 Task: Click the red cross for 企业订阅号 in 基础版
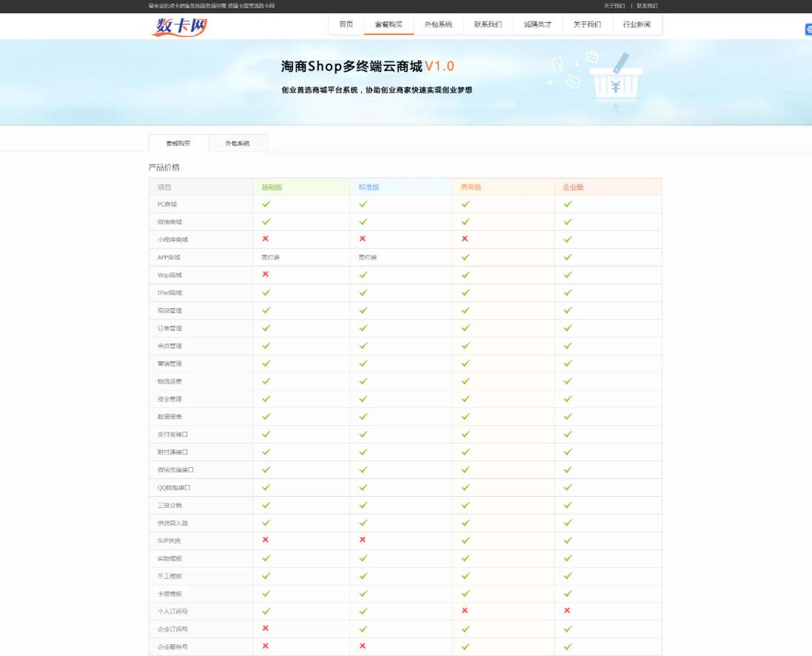coord(266,628)
